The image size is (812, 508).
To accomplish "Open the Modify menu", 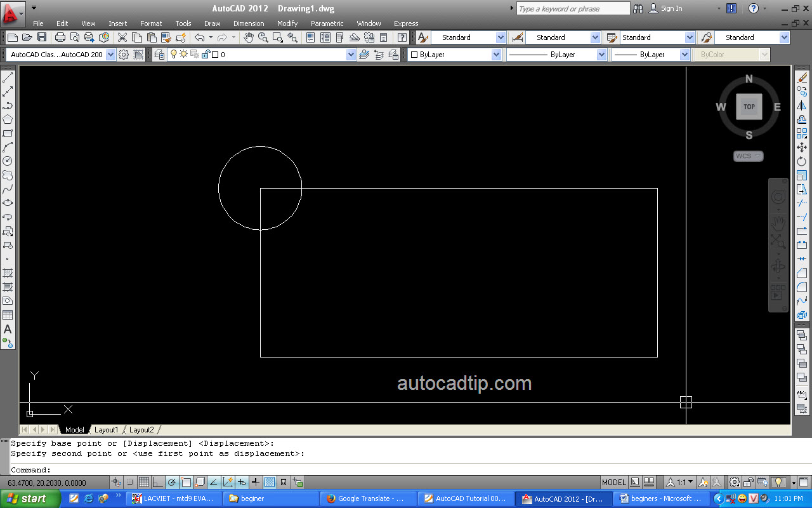I will pos(287,23).
